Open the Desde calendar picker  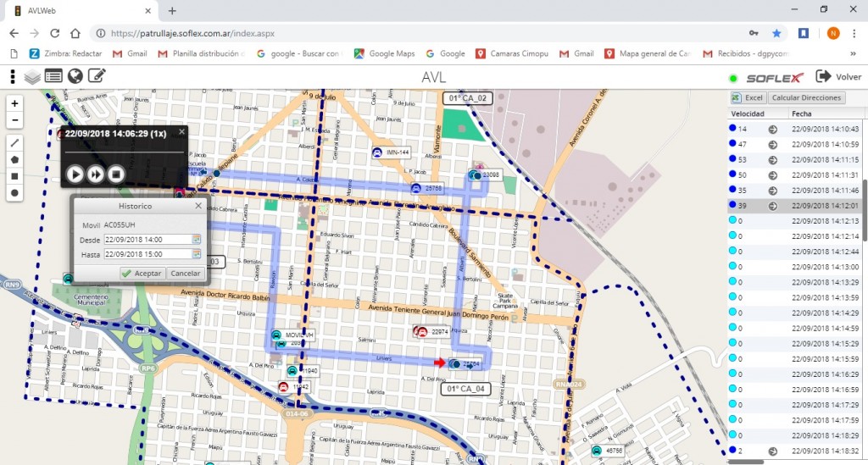[196, 240]
